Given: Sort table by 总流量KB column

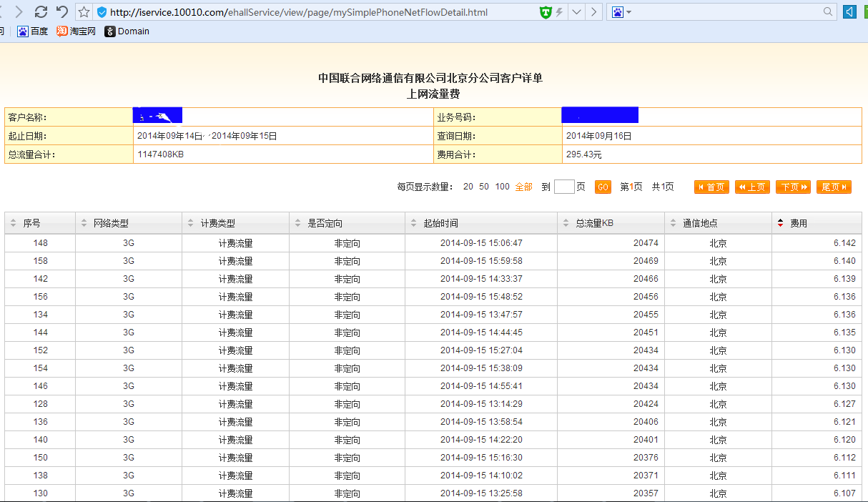Looking at the screenshot, I should [594, 223].
